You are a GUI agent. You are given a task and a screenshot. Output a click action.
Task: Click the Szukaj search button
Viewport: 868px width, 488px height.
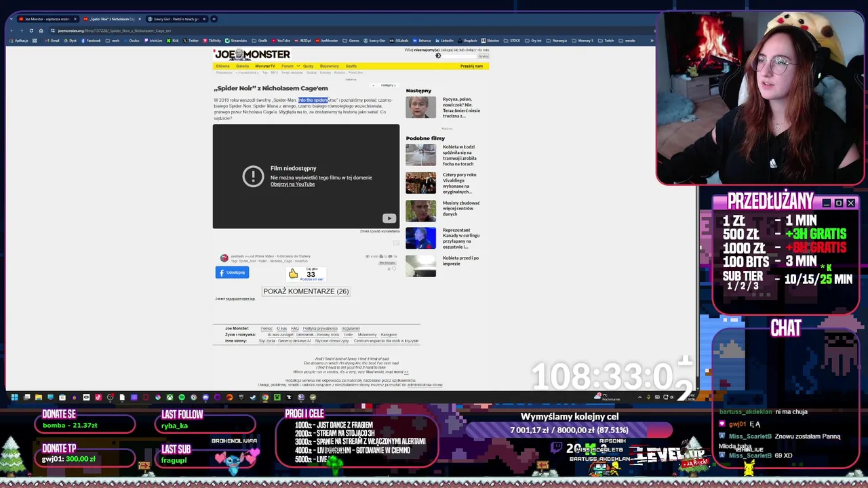click(x=484, y=56)
